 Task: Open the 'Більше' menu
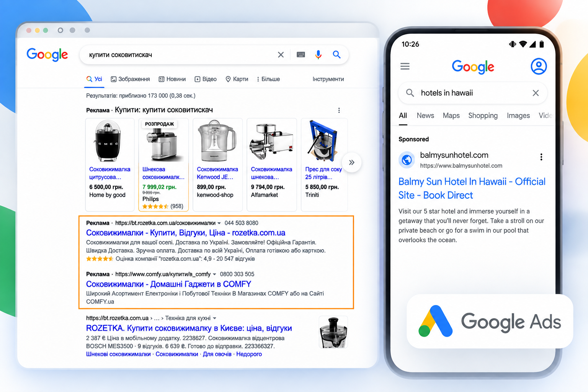(268, 79)
